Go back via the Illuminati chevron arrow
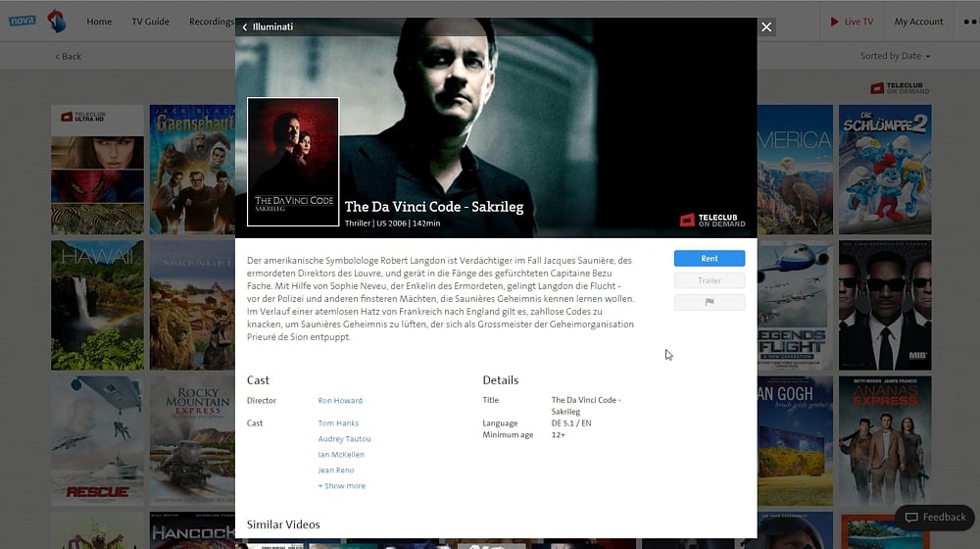The image size is (980, 549). (x=245, y=26)
